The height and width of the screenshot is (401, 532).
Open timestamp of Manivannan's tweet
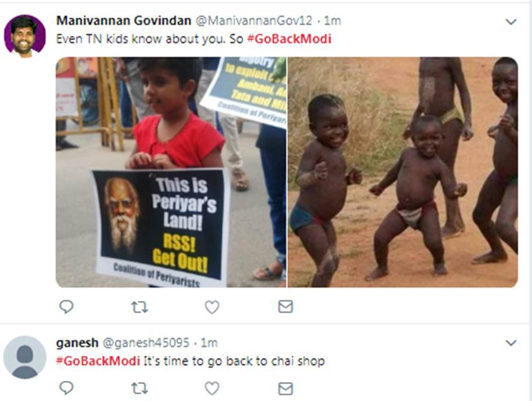pos(332,21)
